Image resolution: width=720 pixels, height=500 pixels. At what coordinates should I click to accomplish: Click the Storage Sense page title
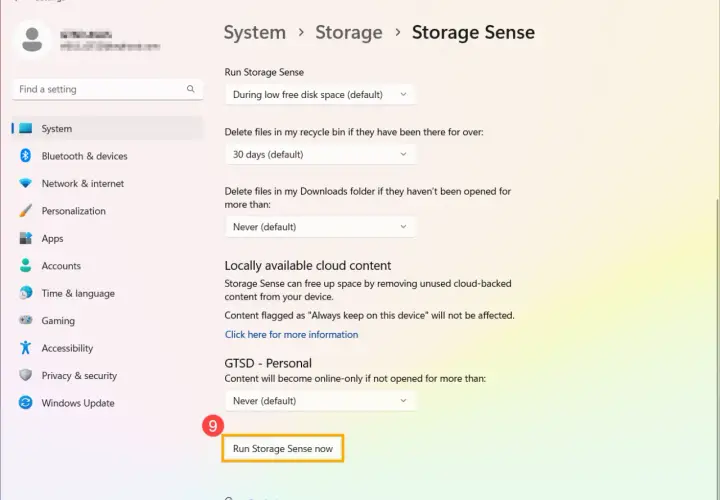pyautogui.click(x=473, y=32)
